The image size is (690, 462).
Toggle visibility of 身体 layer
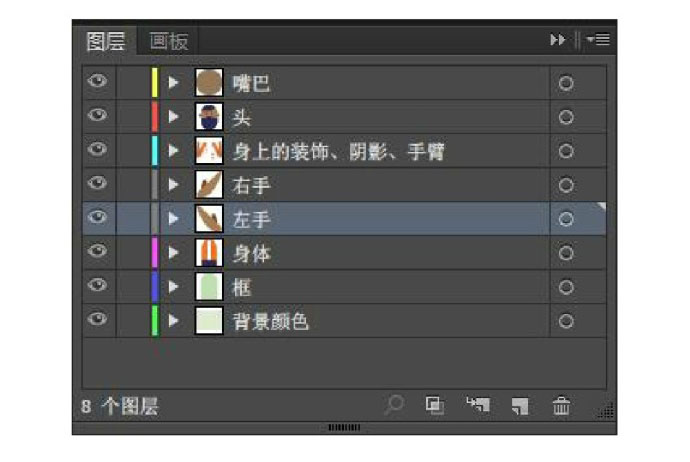(x=97, y=251)
